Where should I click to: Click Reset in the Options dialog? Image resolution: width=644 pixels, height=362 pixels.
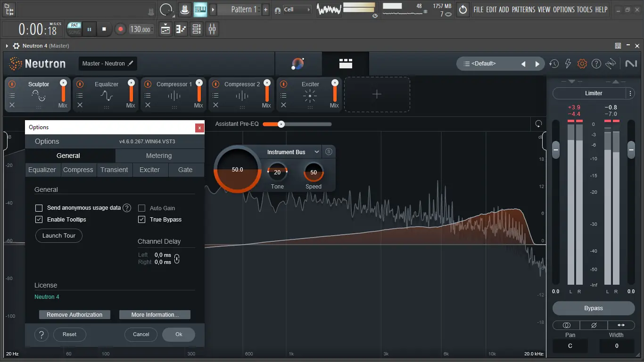click(x=69, y=335)
